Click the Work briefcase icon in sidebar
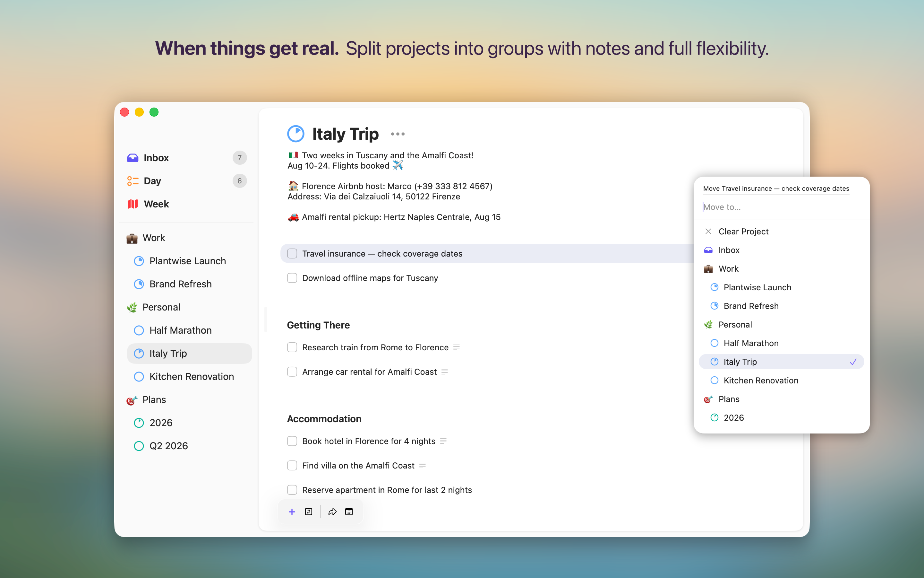Image resolution: width=924 pixels, height=578 pixels. 132,238
